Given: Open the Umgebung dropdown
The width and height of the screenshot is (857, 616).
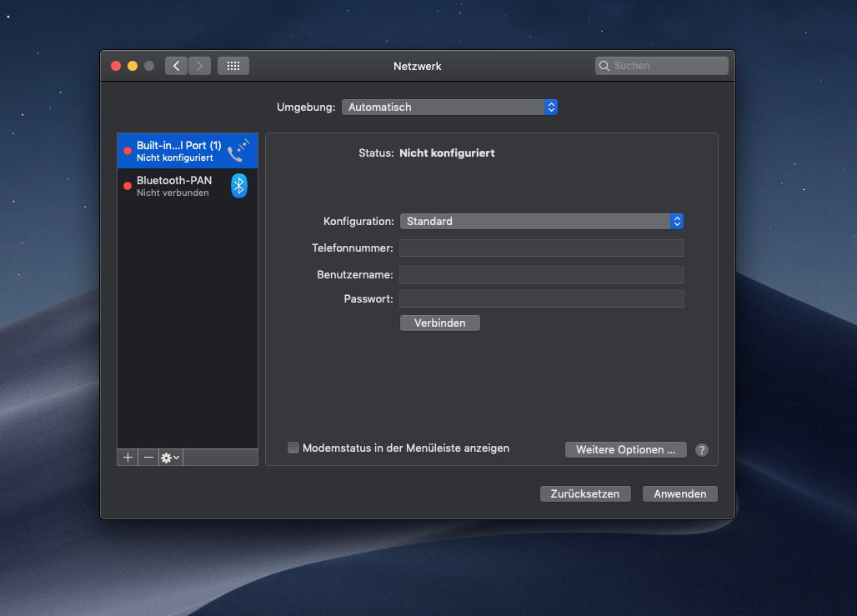Looking at the screenshot, I should click(x=449, y=107).
